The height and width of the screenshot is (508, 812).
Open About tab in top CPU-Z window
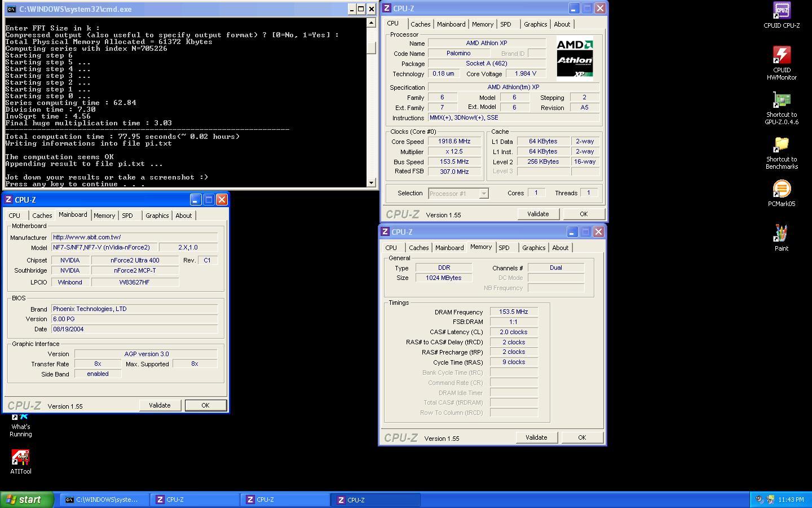point(562,24)
